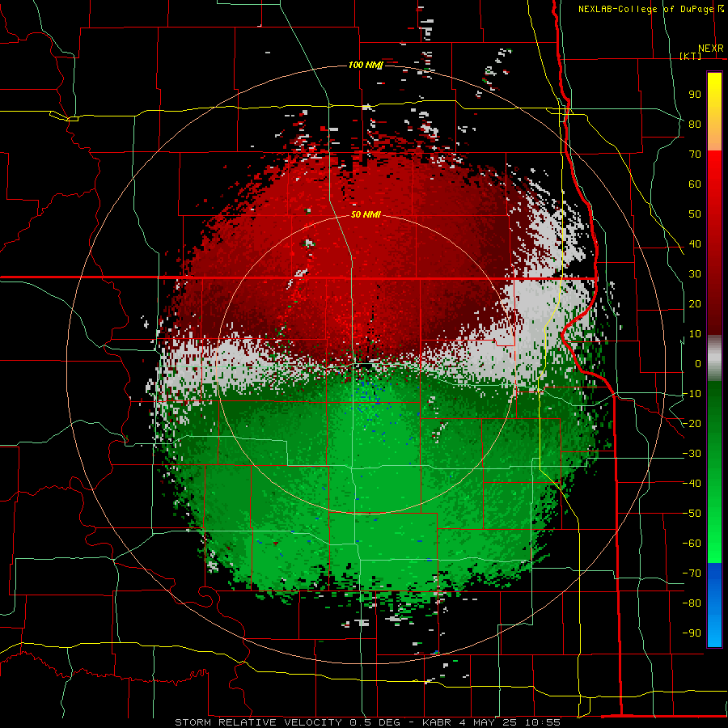This screenshot has height=728, width=728.
Task: Click the 90 value on the velocity scale
Action: (695, 95)
